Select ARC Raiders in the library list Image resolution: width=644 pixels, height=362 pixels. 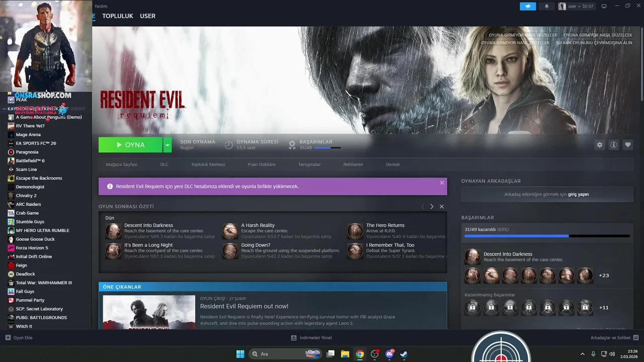click(x=28, y=204)
